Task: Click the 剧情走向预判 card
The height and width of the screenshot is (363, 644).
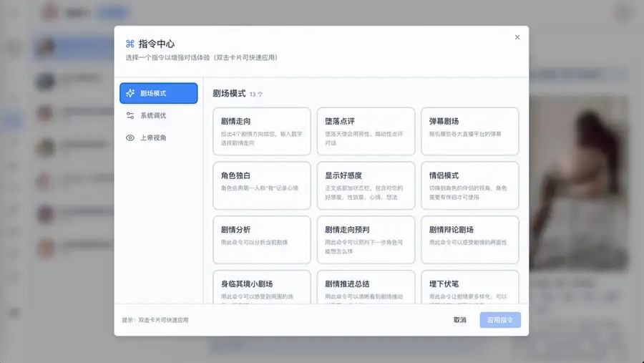Action: point(366,239)
